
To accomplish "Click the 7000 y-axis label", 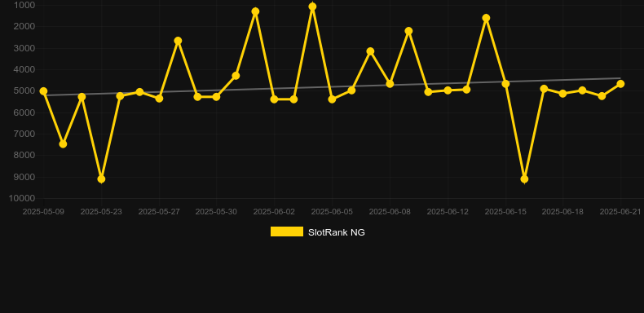I will pyautogui.click(x=24, y=134).
